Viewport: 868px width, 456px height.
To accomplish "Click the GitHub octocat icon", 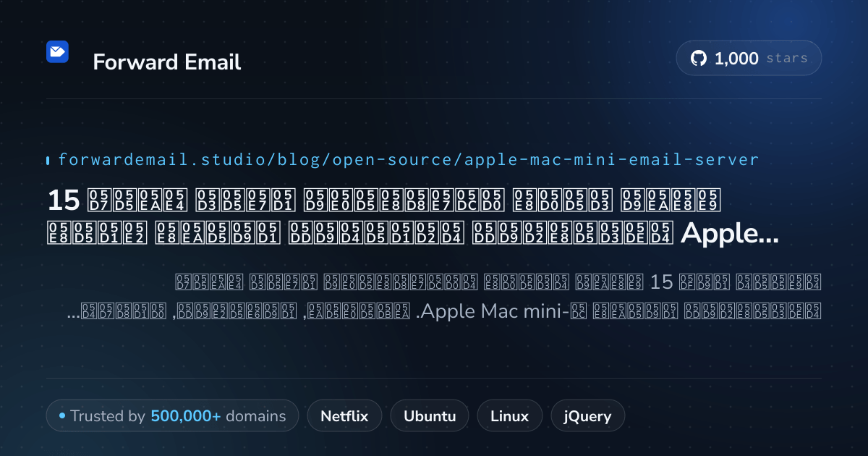I will 698,59.
